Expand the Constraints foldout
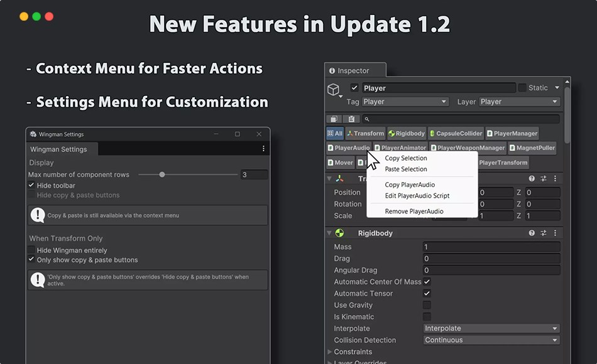The height and width of the screenshot is (364, 597). (330, 352)
